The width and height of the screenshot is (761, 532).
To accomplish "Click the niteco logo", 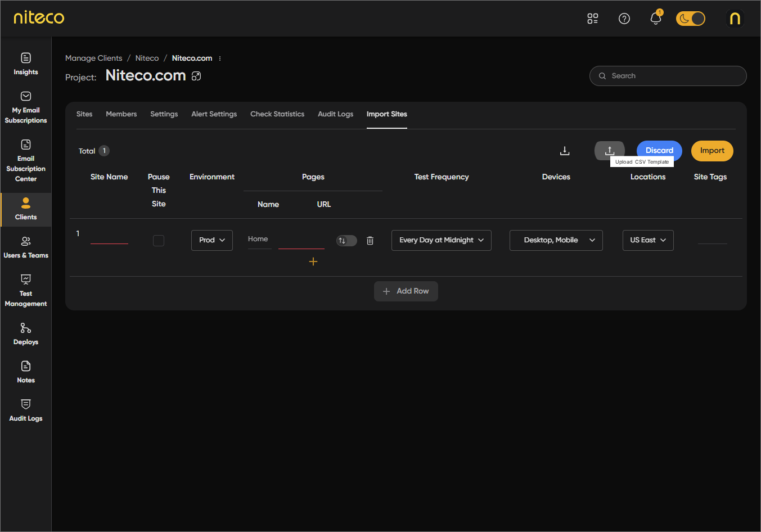I will click(x=39, y=17).
